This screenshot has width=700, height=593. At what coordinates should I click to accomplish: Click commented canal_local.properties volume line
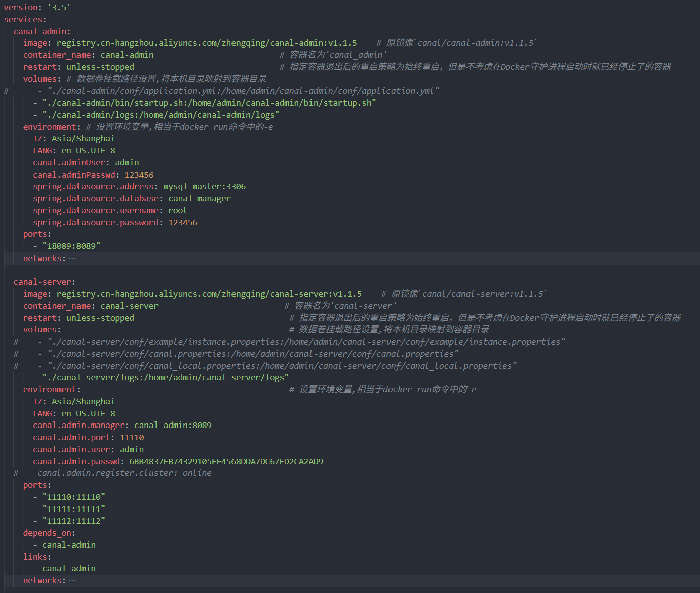[x=265, y=366]
